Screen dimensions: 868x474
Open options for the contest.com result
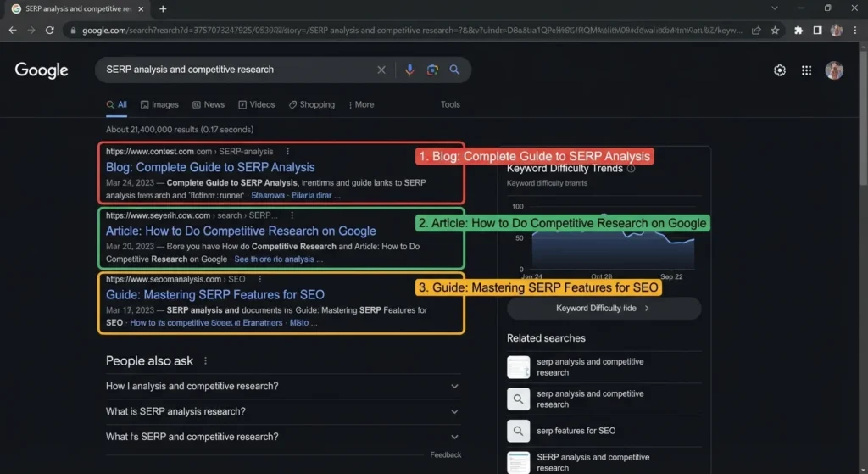[x=287, y=151]
